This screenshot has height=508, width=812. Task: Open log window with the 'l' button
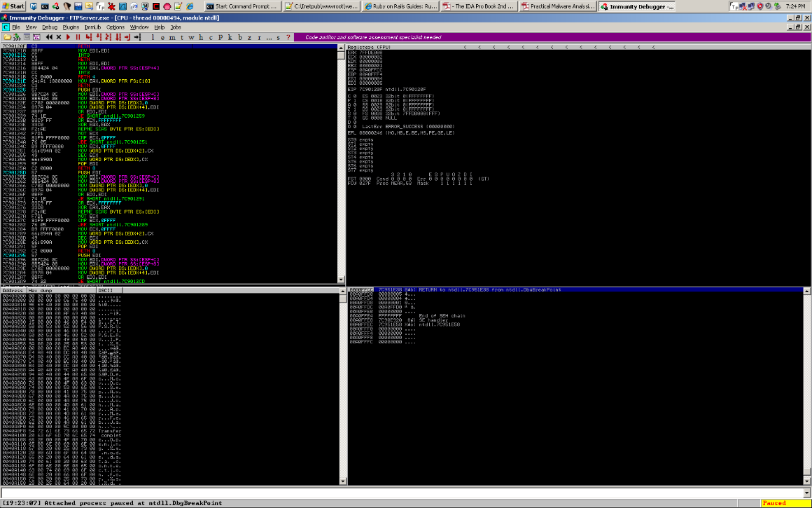[x=153, y=37]
